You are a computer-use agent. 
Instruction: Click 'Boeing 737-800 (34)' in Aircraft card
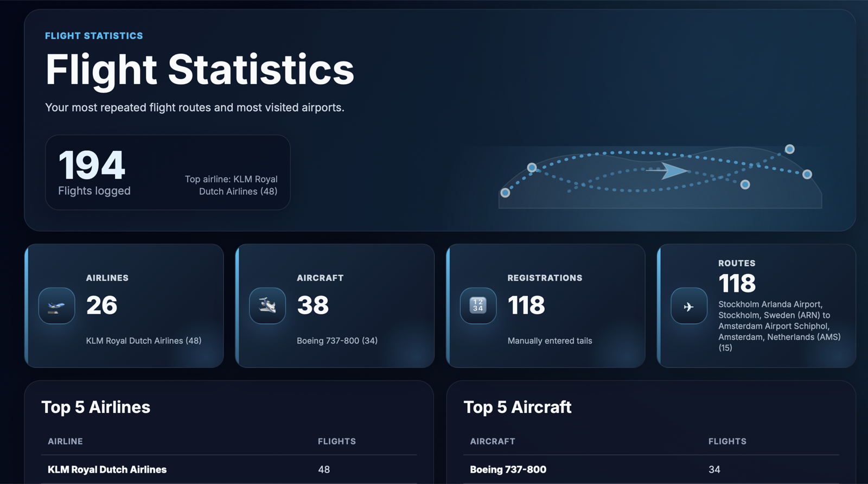[337, 341]
